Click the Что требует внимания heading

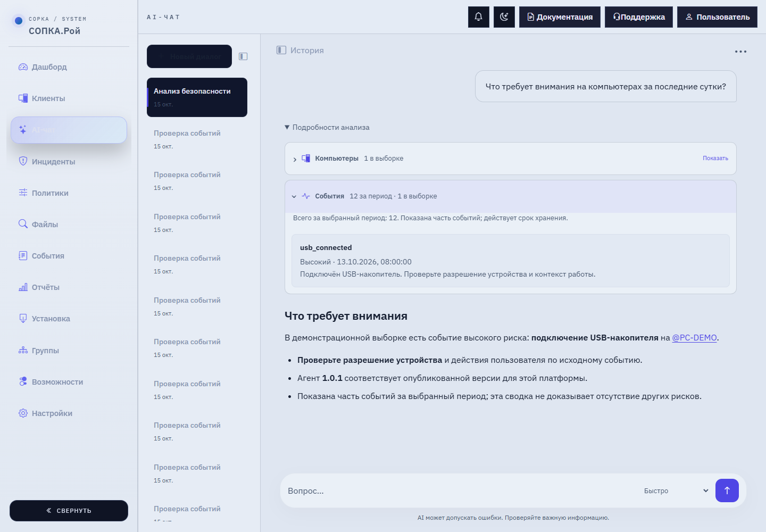click(x=346, y=316)
